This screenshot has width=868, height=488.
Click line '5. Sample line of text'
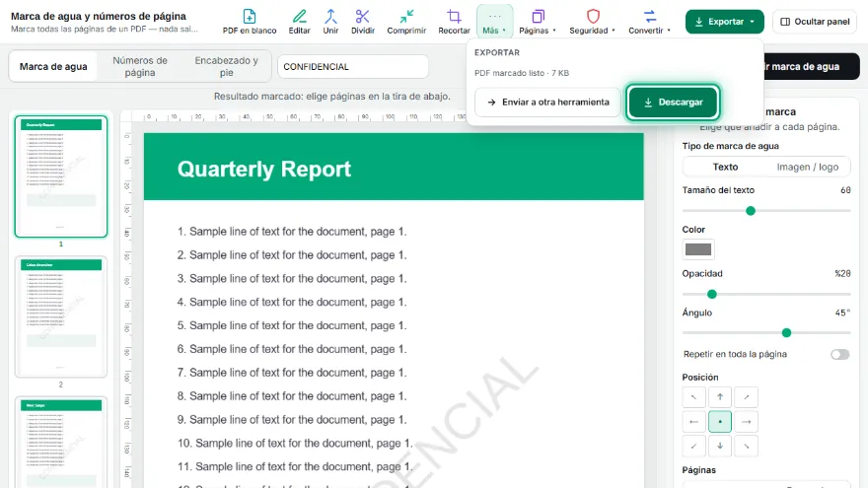tap(292, 325)
